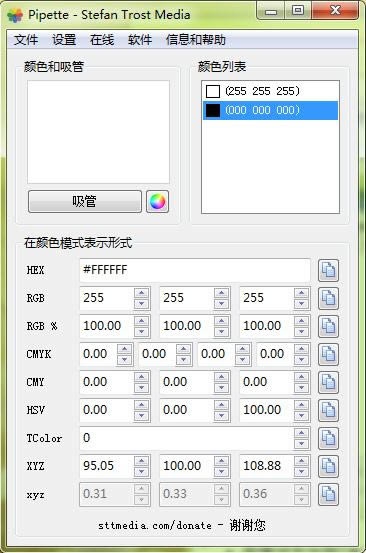Decrease second RGB % value with down arrow
This screenshot has width=366, height=553.
click(x=221, y=332)
